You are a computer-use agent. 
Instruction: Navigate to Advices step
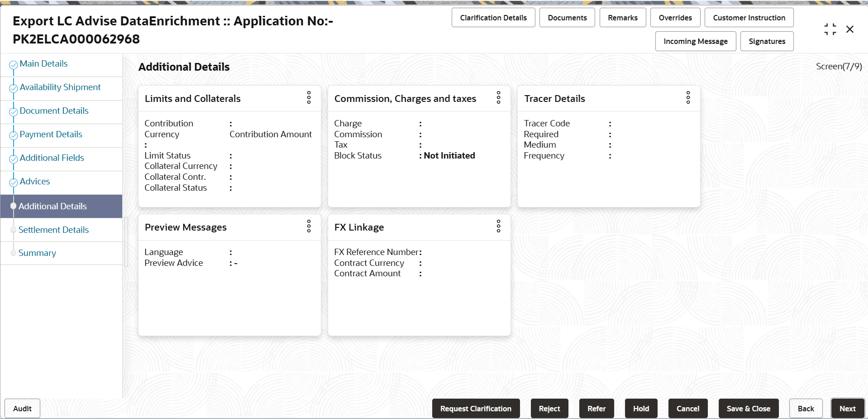click(35, 182)
